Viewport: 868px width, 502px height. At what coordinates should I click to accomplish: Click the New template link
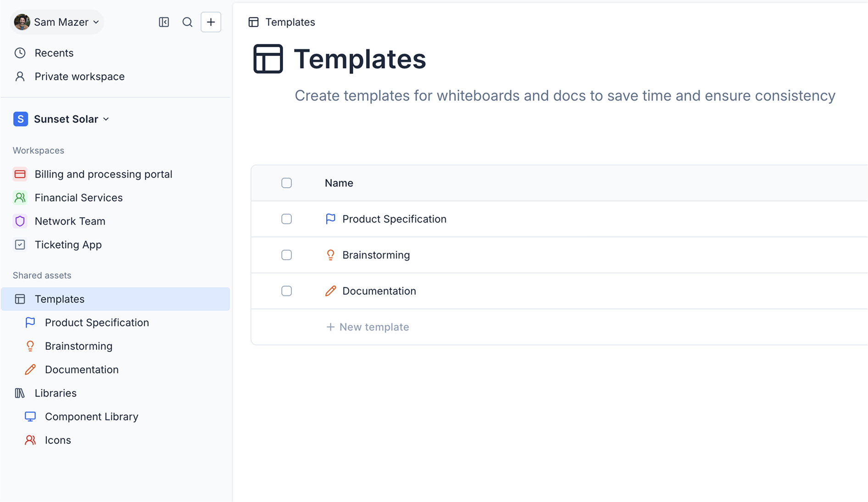367,327
